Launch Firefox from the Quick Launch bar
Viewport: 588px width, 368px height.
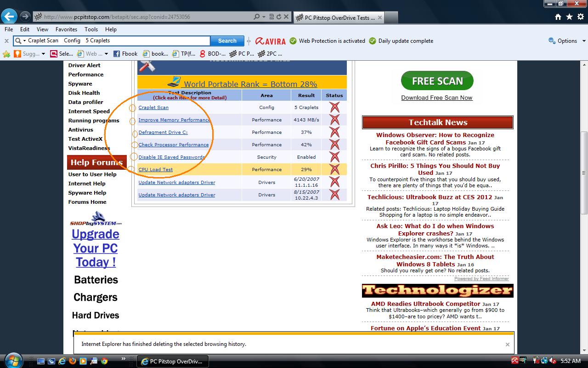73,361
